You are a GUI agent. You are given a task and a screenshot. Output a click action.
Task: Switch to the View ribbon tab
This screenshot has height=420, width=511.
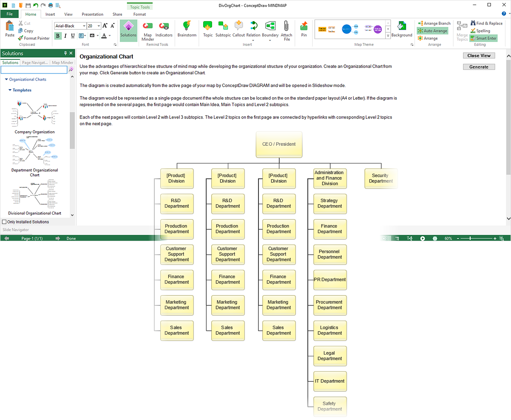[x=68, y=14]
